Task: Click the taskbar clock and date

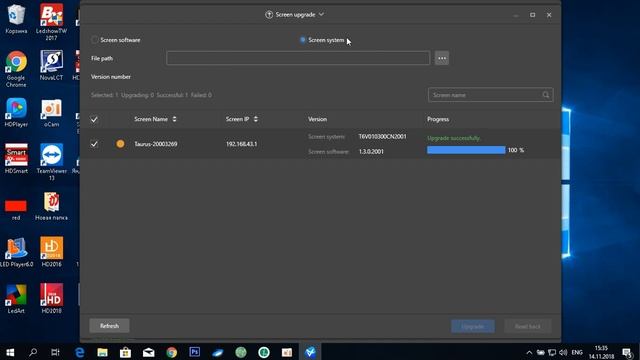Action: click(601, 352)
